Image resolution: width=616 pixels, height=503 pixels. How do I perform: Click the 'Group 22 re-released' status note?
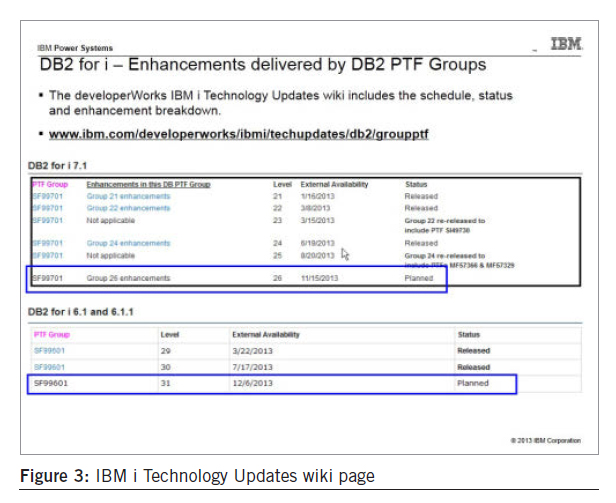point(445,225)
